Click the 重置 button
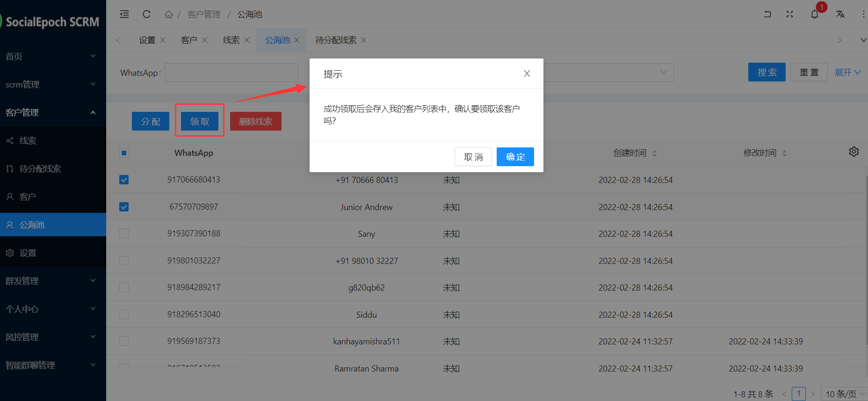This screenshot has width=868, height=401. coord(809,72)
